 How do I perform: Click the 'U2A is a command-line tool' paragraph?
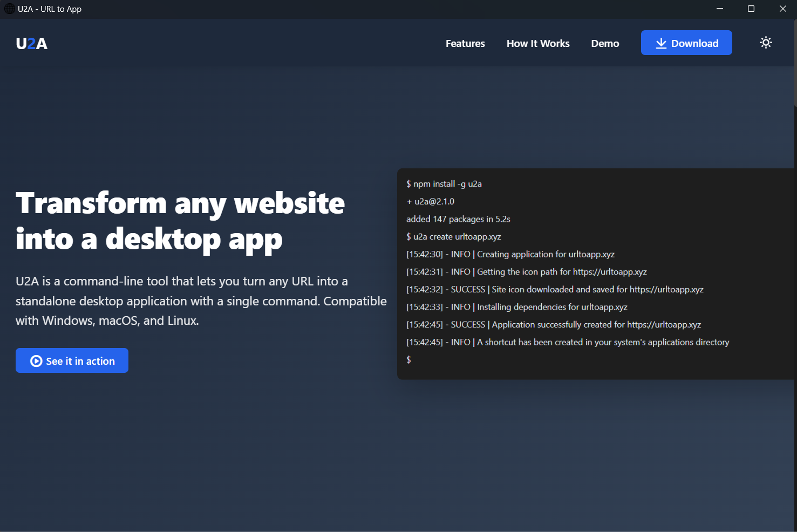(201, 301)
